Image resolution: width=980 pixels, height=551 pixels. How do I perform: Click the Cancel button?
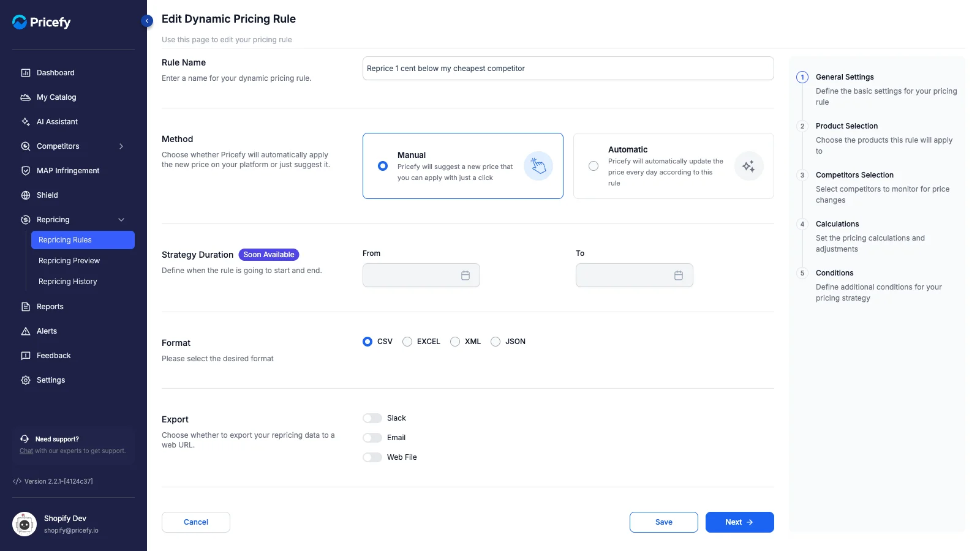click(x=196, y=522)
